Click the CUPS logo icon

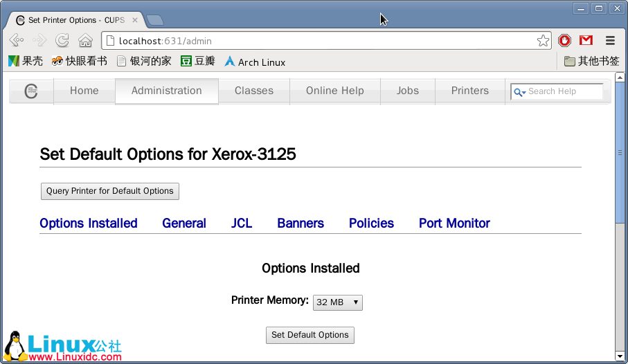click(x=30, y=91)
